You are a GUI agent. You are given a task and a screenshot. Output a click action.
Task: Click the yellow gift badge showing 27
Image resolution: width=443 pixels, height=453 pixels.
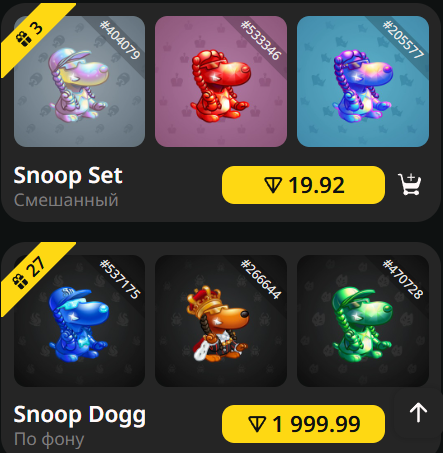[x=29, y=274]
